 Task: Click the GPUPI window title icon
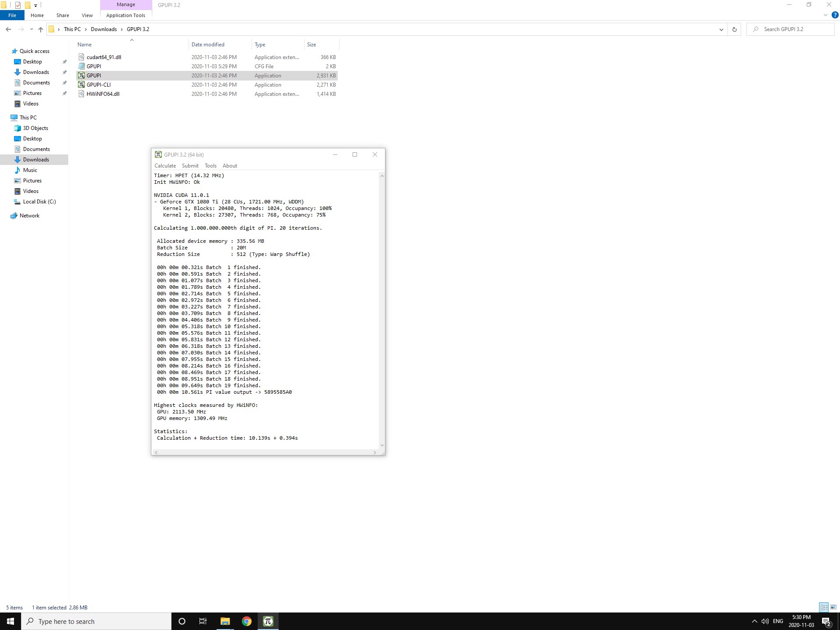(158, 154)
